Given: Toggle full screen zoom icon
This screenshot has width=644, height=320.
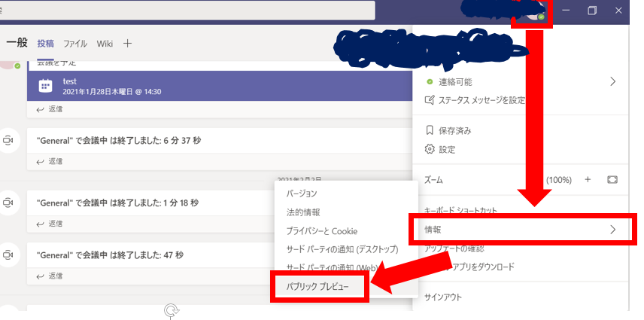Looking at the screenshot, I should tap(612, 179).
